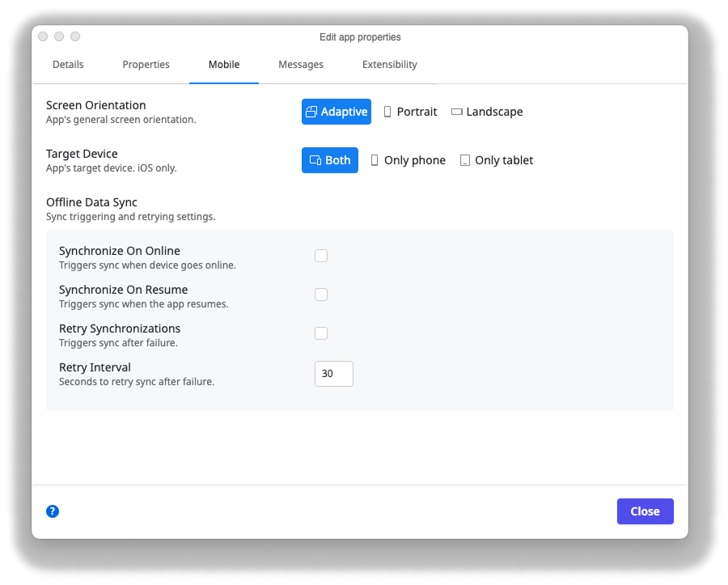Click the Retry Interval value field
Viewport: 728px width, 585px height.
[x=333, y=374]
